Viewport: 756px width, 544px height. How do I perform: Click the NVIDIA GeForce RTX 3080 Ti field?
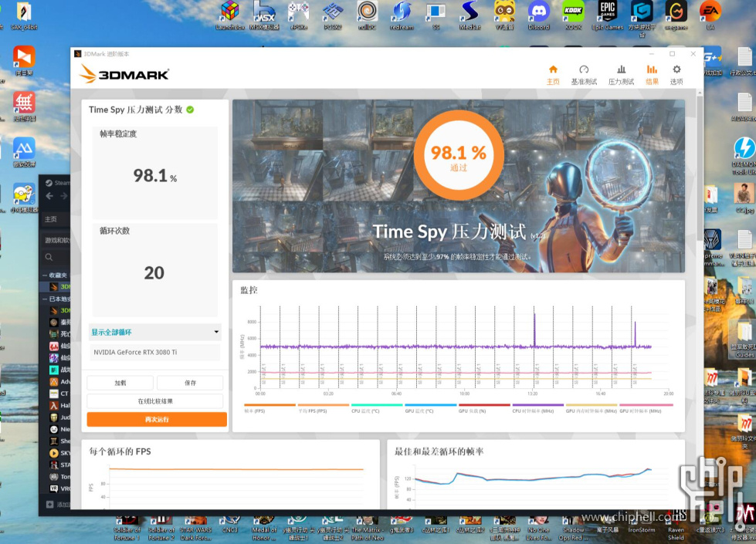pos(154,352)
